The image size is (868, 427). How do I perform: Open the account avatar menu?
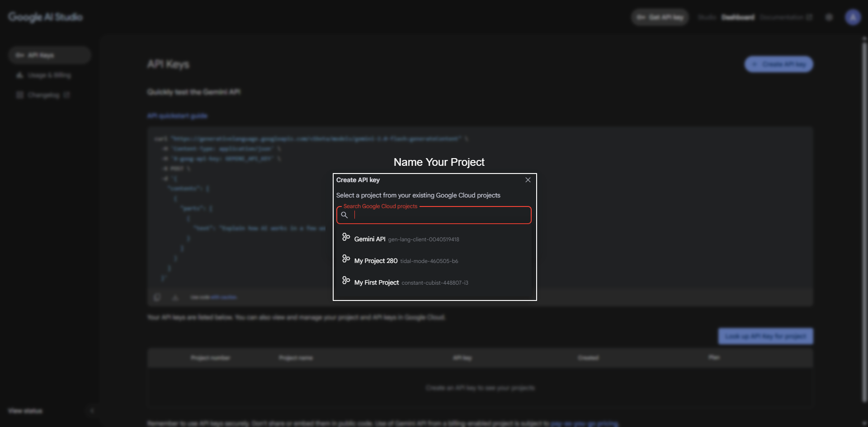[853, 17]
